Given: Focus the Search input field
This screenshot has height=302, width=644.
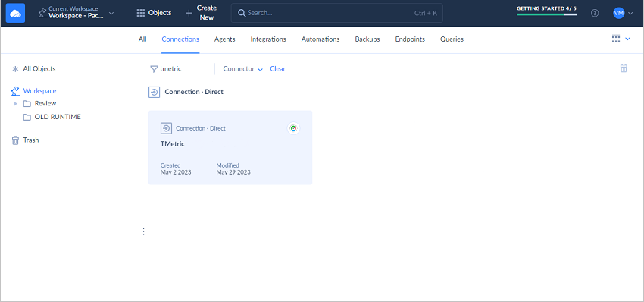Looking at the screenshot, I should click(337, 13).
